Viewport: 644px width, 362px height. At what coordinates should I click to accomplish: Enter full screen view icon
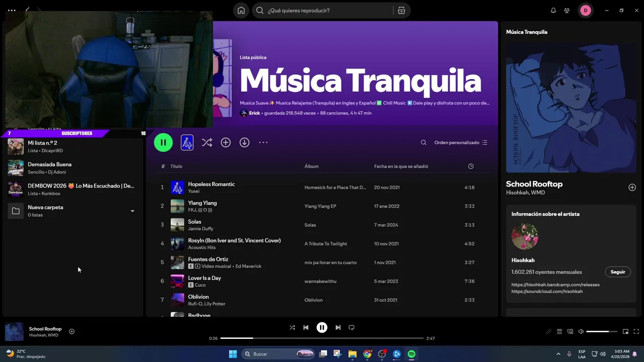(636, 331)
